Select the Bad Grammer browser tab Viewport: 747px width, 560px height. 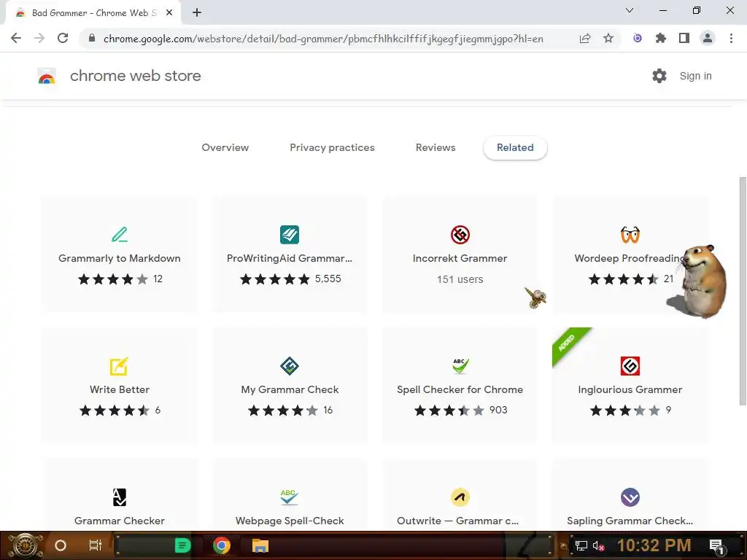pos(93,13)
